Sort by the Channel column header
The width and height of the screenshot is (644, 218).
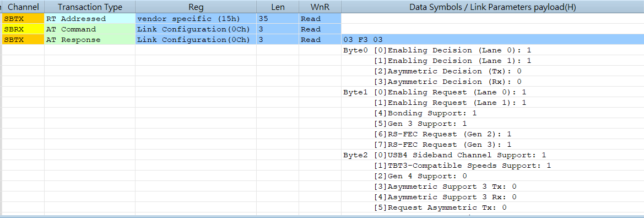[x=23, y=7]
